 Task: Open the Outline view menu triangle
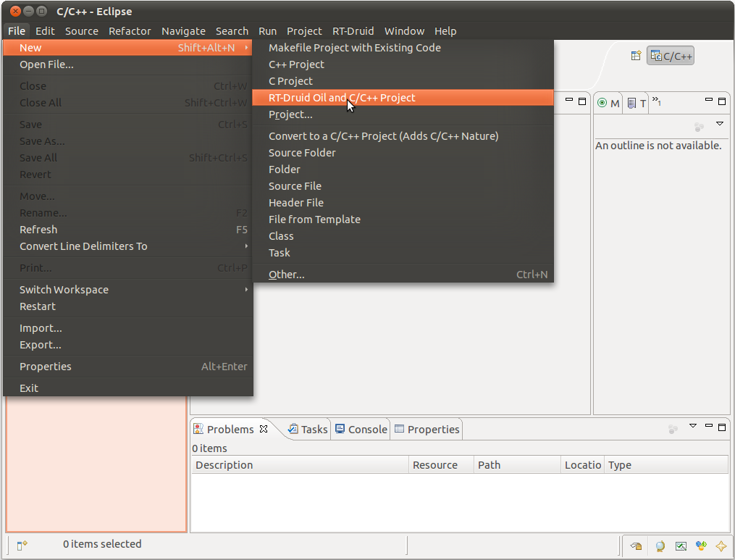pyautogui.click(x=720, y=124)
